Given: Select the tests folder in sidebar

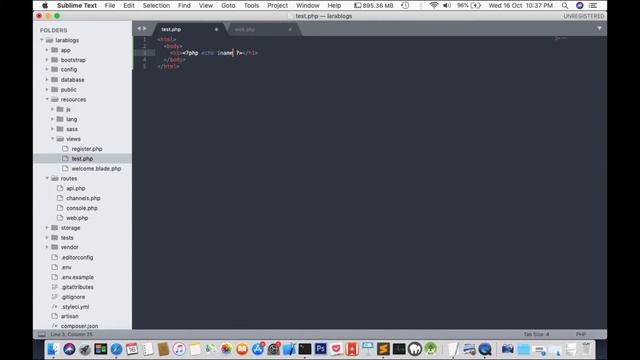Looking at the screenshot, I should pyautogui.click(x=67, y=238).
